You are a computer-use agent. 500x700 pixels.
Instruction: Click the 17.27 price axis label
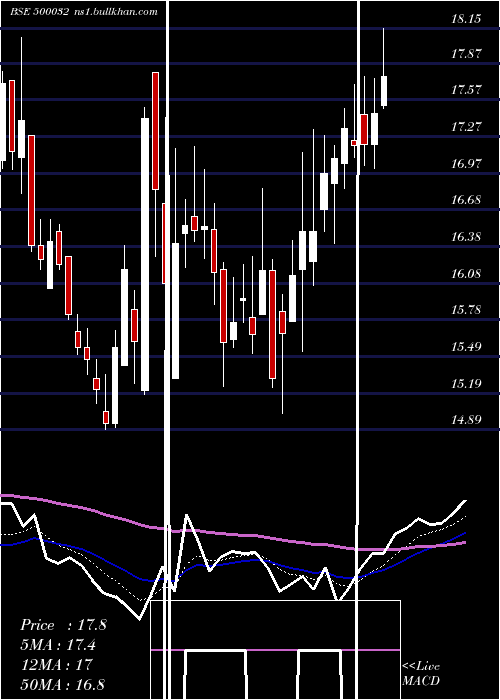466,127
